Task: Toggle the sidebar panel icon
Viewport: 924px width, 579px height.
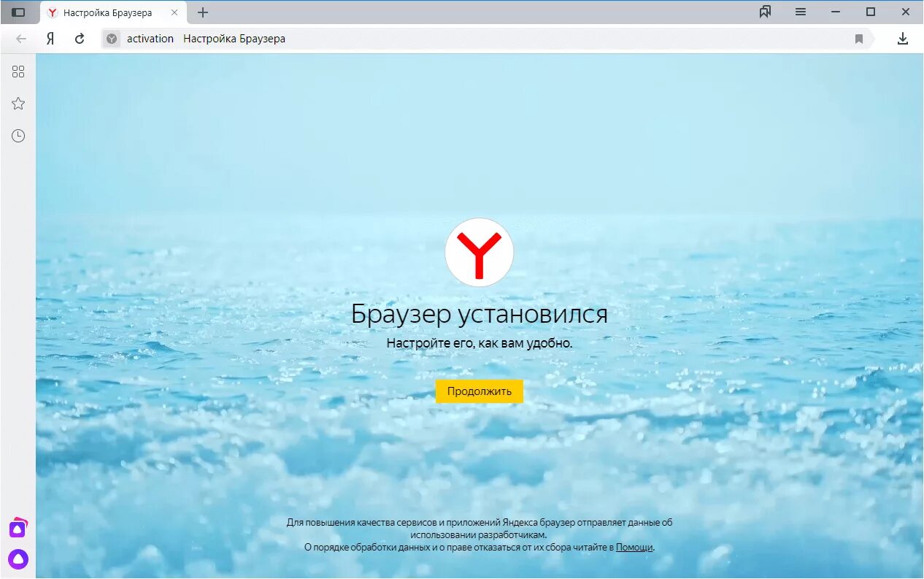Action: (18, 12)
